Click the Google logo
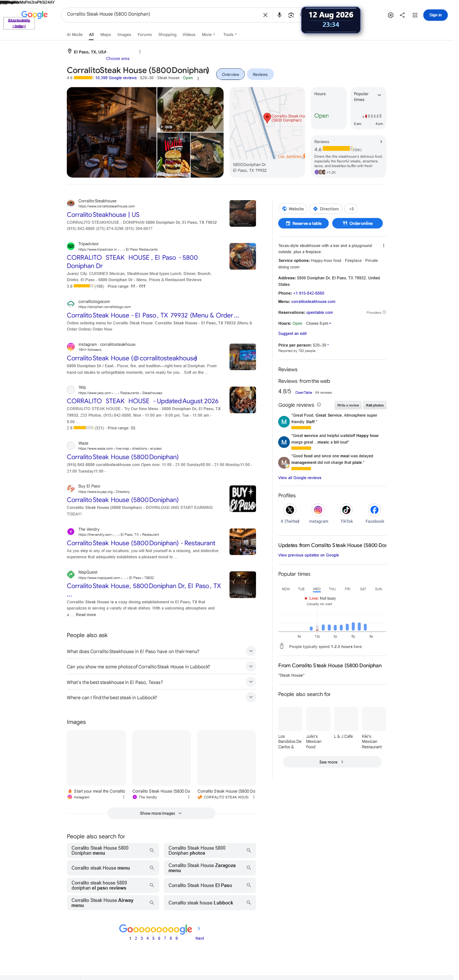This screenshot has width=459, height=980. [34, 15]
